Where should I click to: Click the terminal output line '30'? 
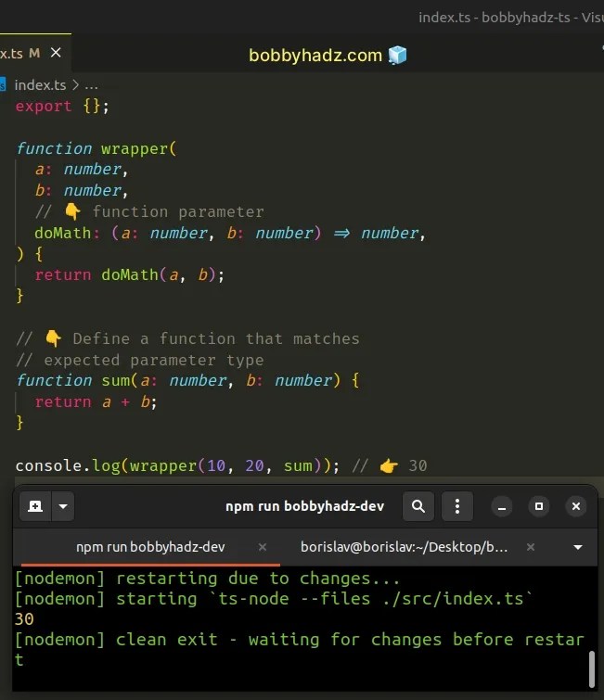24,619
